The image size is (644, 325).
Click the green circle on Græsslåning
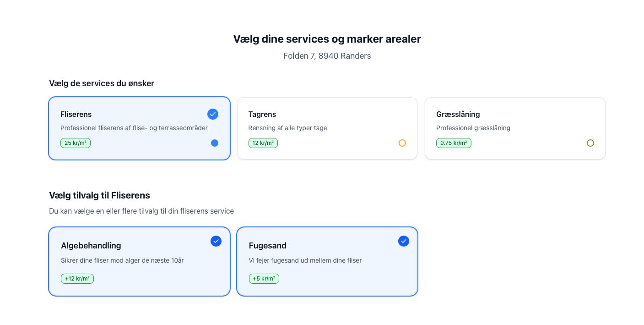tap(590, 143)
